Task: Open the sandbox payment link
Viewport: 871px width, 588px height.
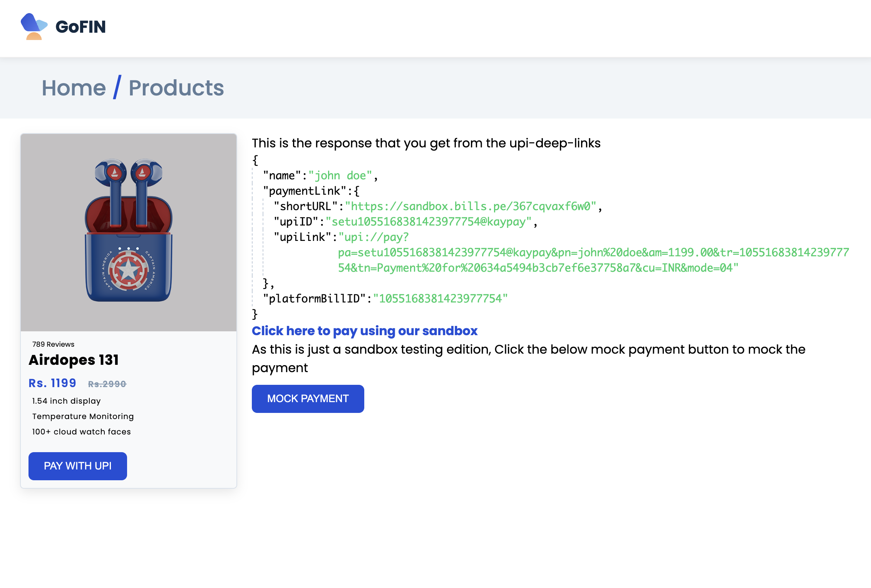Action: pos(364,331)
